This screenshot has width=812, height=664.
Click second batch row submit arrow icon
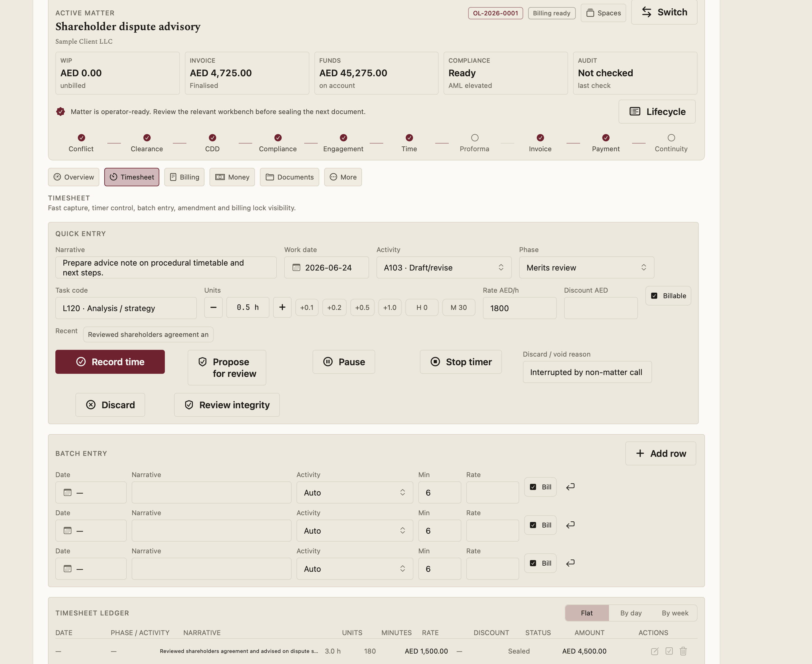pyautogui.click(x=570, y=525)
